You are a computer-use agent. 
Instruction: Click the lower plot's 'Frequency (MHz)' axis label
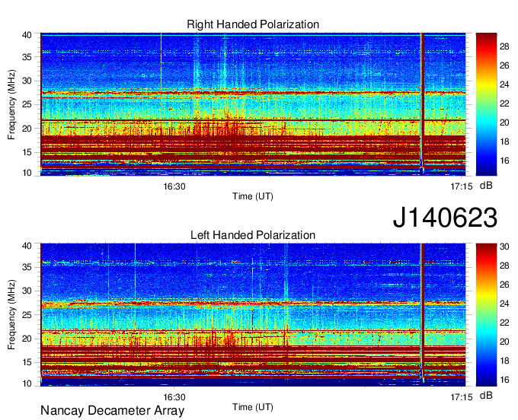pyautogui.click(x=11, y=315)
